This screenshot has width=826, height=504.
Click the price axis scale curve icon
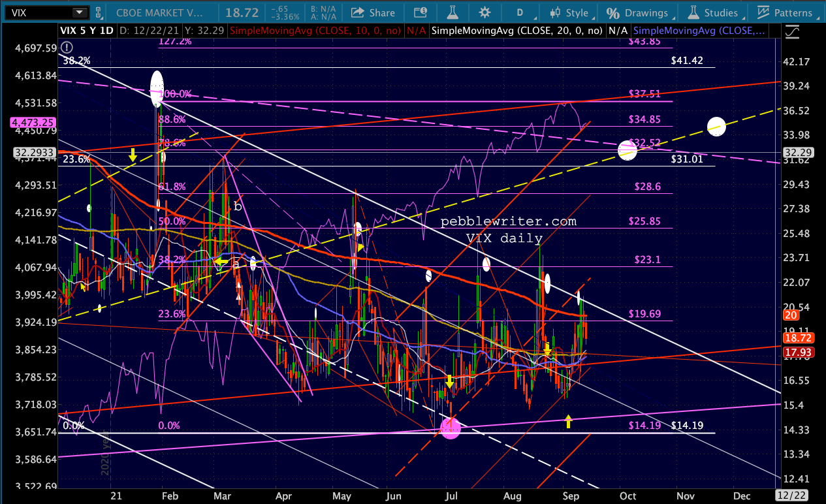[x=793, y=31]
